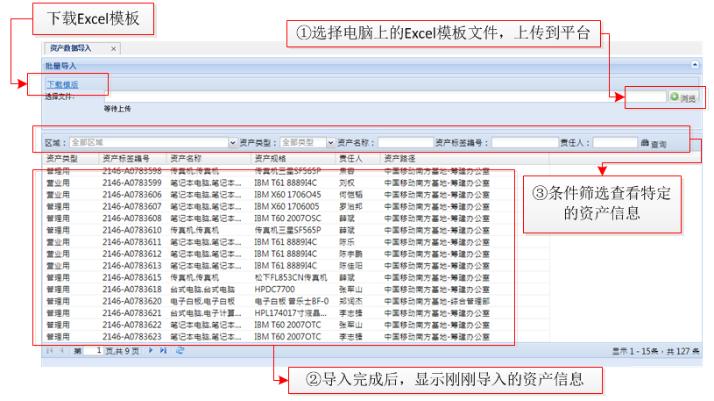Focus the 资产名称 filter field
The height and width of the screenshot is (401, 714).
tap(406, 143)
